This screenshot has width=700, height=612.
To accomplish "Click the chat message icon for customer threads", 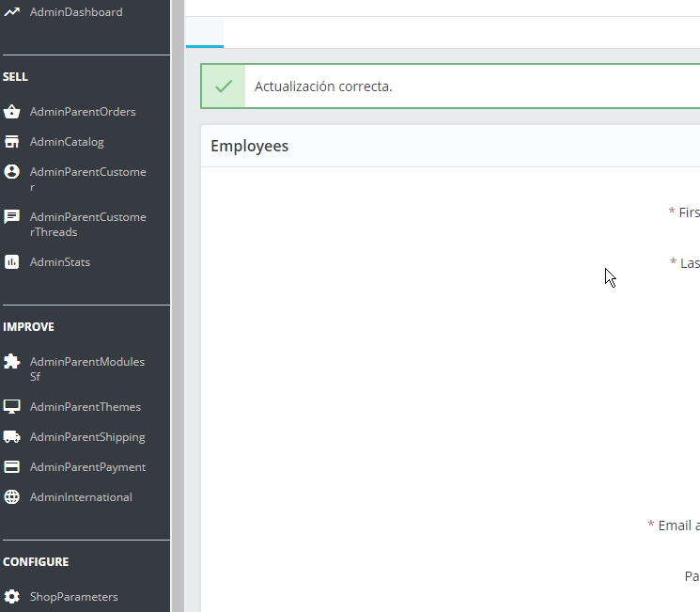I will (x=11, y=216).
